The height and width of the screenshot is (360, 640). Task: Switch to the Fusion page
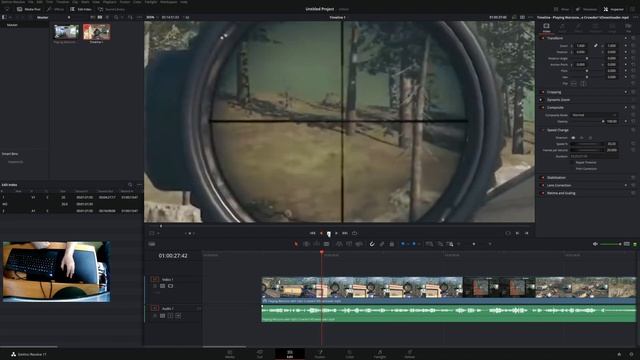(x=320, y=354)
